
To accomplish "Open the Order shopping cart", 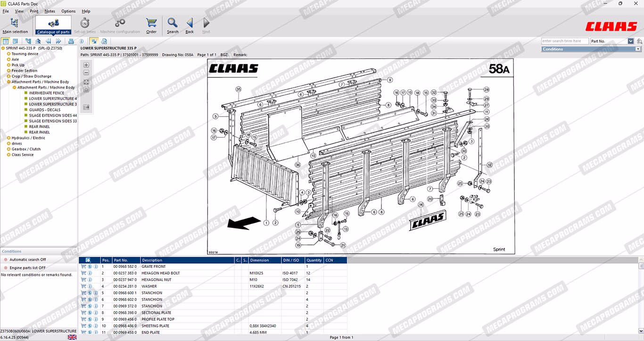I will coord(151,25).
